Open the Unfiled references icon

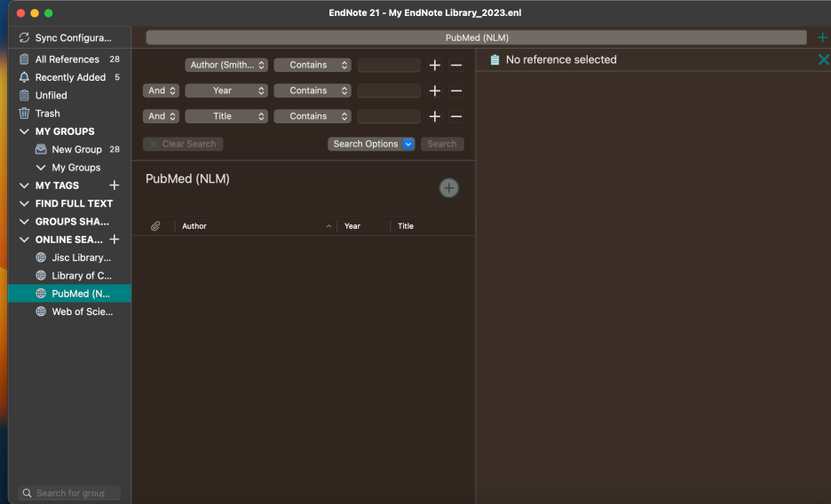pos(24,95)
